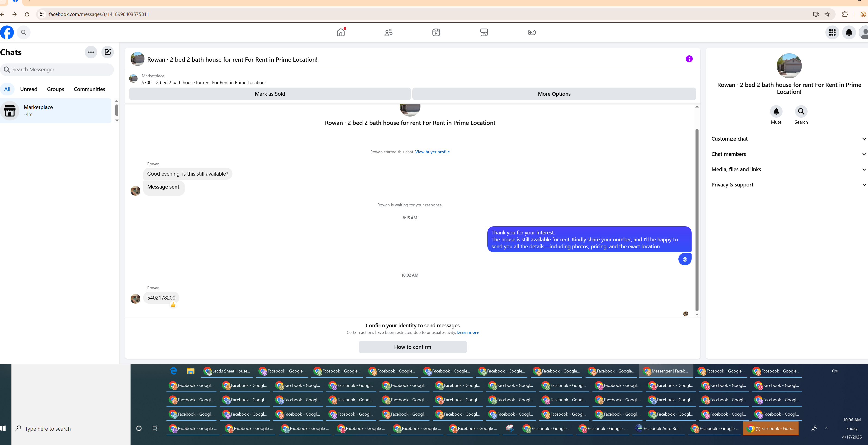This screenshot has width=868, height=445.
Task: Open Facebook Home feed icon
Action: click(x=341, y=32)
